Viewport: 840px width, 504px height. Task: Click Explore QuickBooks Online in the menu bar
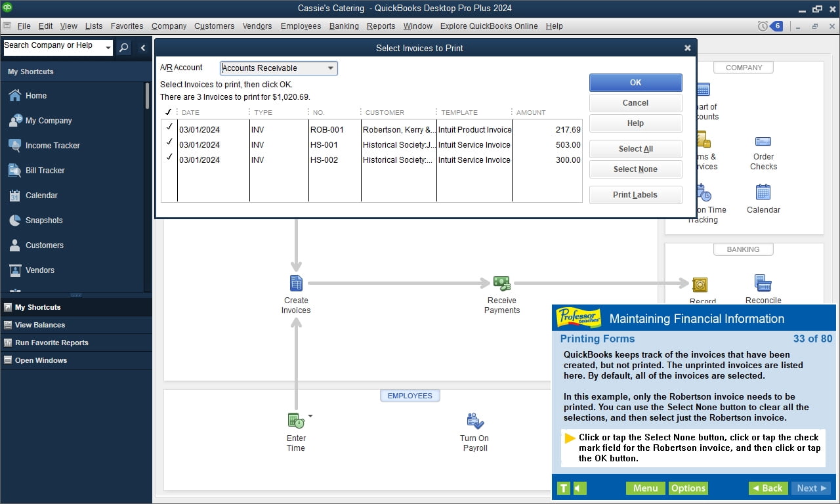489,26
